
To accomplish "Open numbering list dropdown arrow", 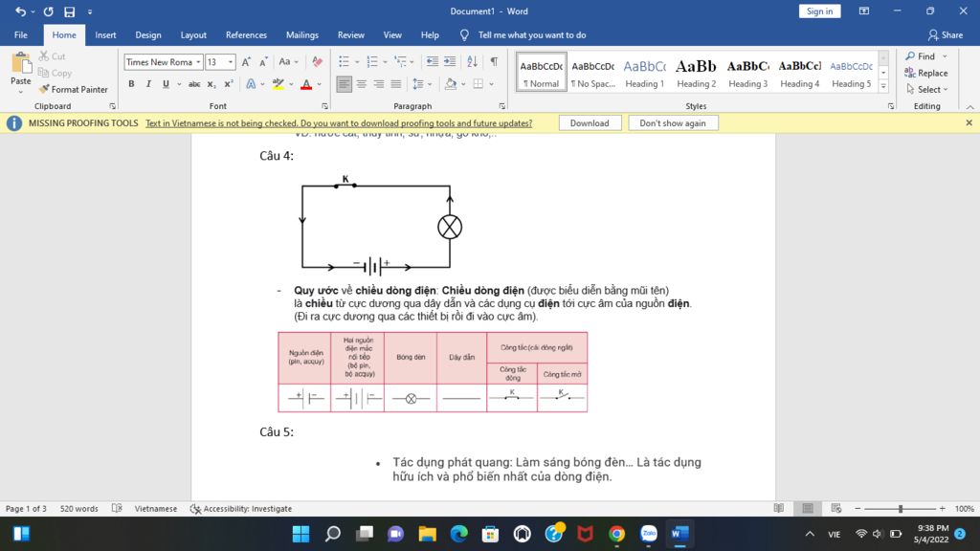I will point(385,62).
